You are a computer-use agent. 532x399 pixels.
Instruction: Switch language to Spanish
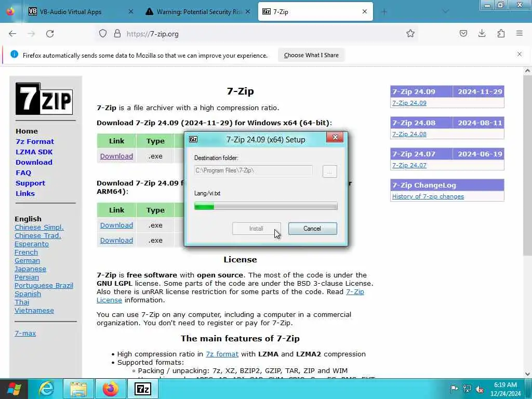[28, 294]
